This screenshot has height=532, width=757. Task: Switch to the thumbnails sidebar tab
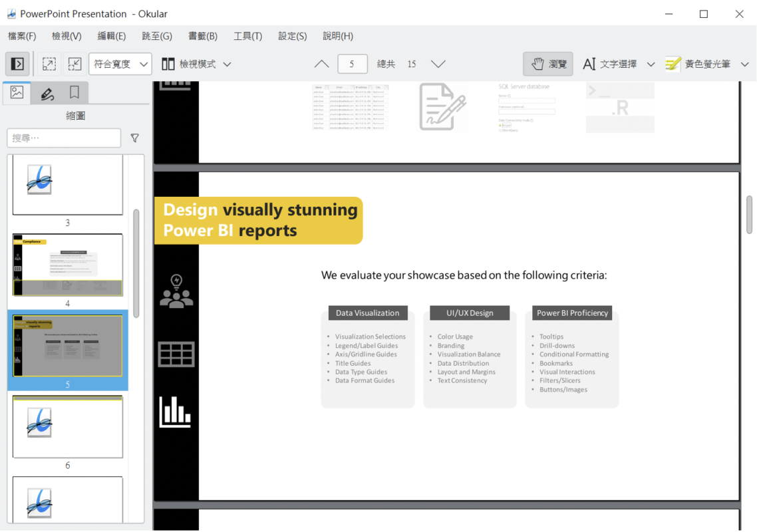coord(17,93)
